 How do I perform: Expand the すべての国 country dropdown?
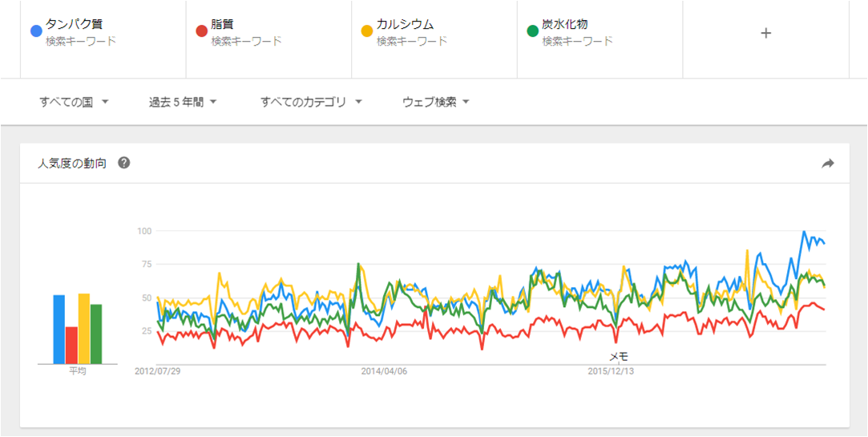pyautogui.click(x=74, y=102)
